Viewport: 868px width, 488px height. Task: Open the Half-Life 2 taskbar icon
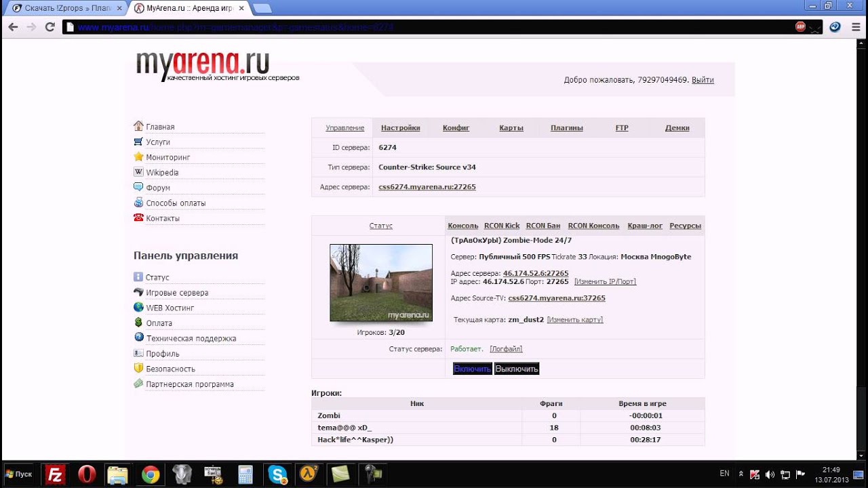309,474
